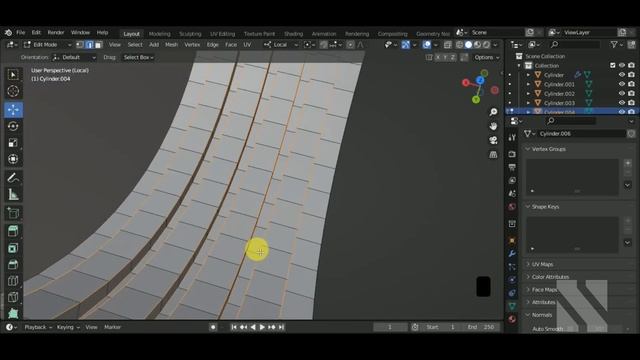The height and width of the screenshot is (360, 640).
Task: Play the animation forward
Action: coord(262,327)
